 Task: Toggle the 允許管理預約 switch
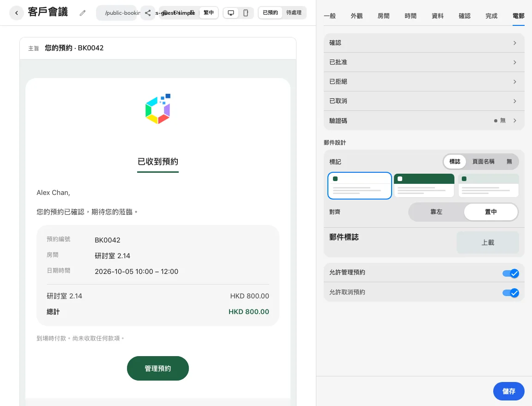tap(511, 273)
